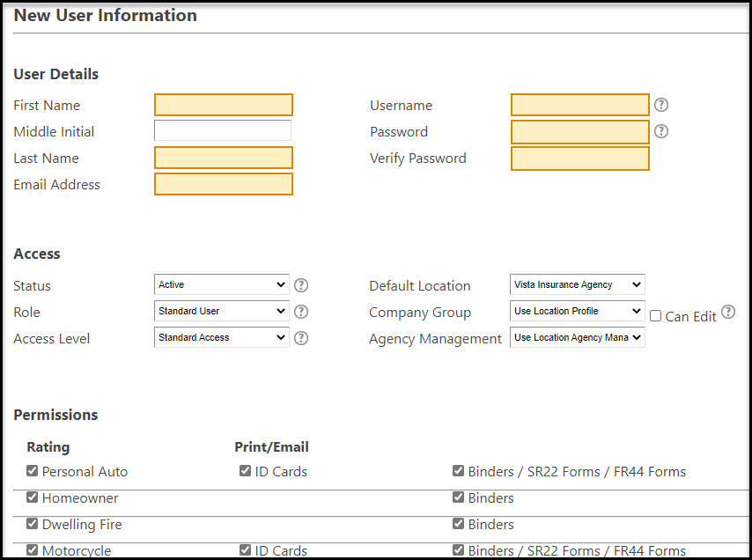Uncheck ID Cards for Personal Auto
Screen dimensions: 752x560
[245, 471]
